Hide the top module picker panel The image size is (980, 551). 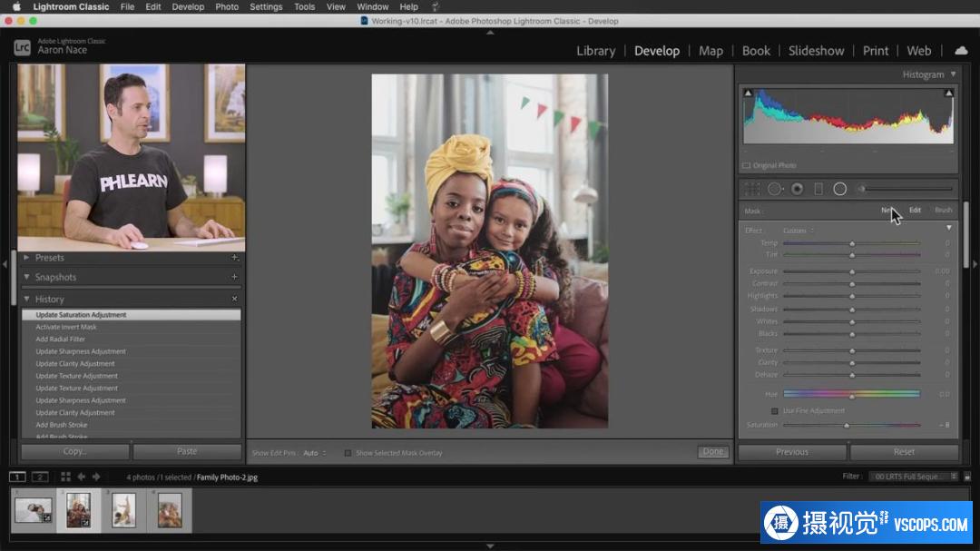490,33
